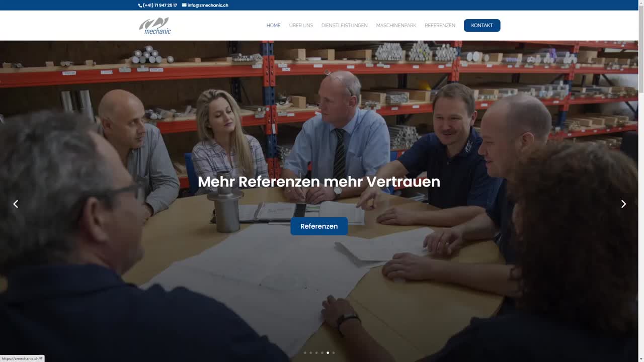Select the sixth slider pagination dot
The image size is (644, 362).
click(x=333, y=353)
